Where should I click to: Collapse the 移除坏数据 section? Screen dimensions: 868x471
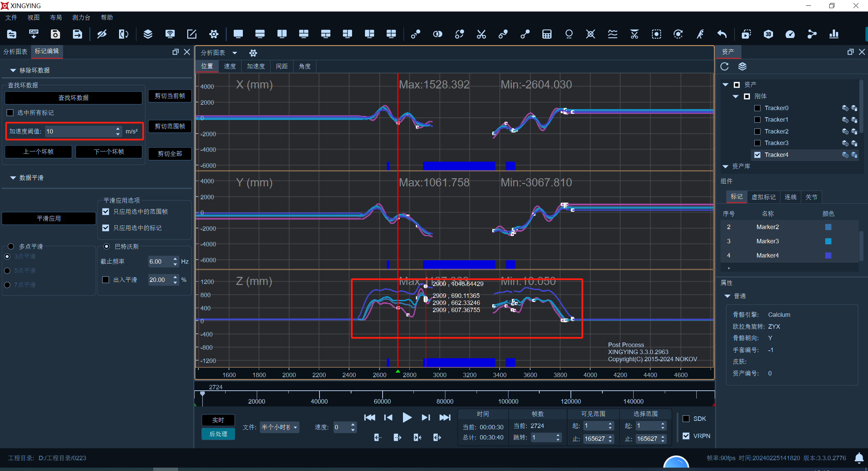[13, 70]
